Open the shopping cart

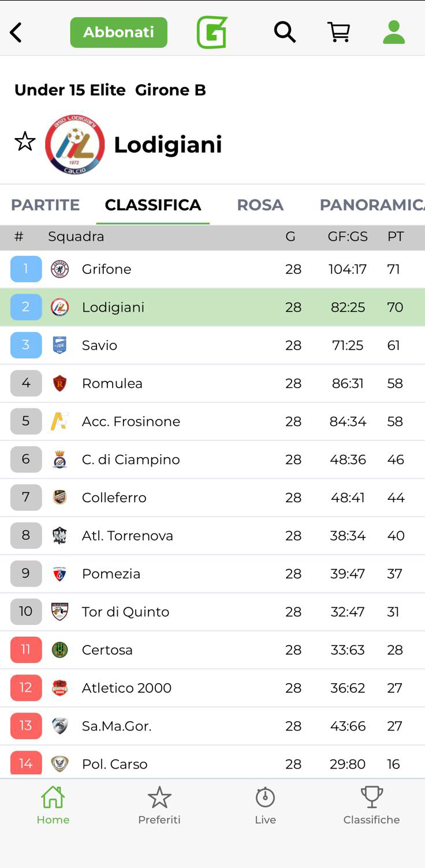point(339,32)
